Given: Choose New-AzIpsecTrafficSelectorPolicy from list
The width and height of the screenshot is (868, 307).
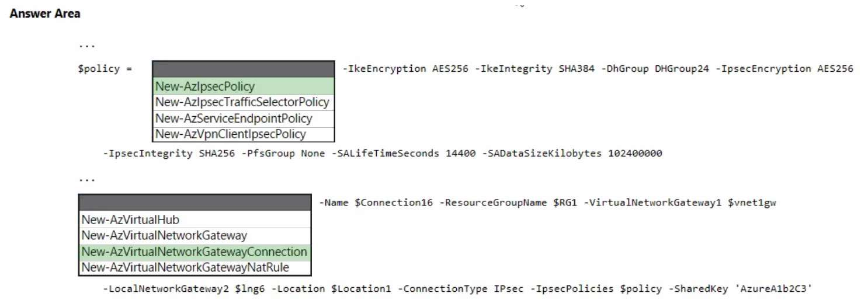Looking at the screenshot, I should 243,102.
